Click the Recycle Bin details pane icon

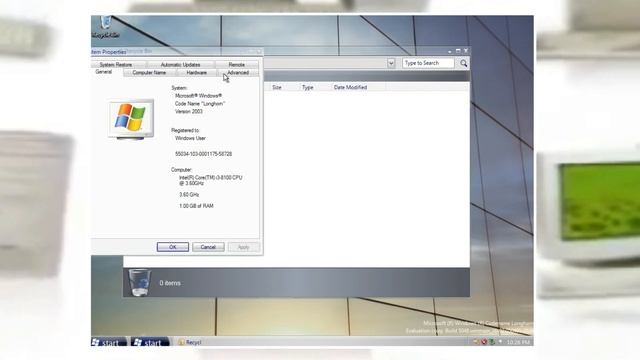coord(139,282)
